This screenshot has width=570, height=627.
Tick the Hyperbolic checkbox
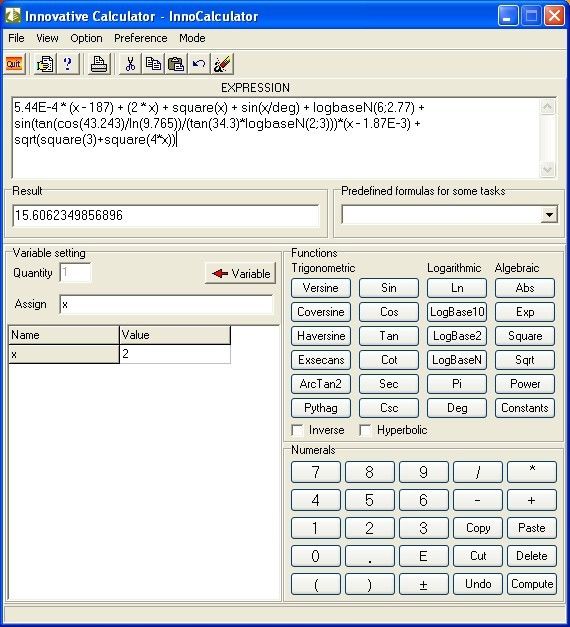coord(365,431)
